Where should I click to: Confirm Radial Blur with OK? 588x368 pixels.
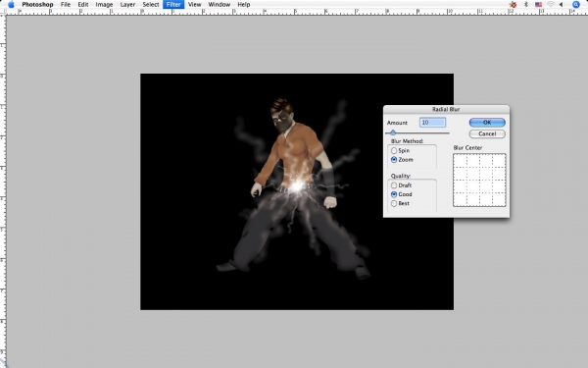pos(487,123)
